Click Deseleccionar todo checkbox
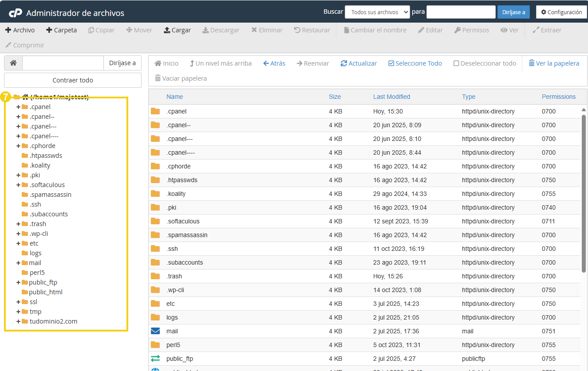 (456, 63)
